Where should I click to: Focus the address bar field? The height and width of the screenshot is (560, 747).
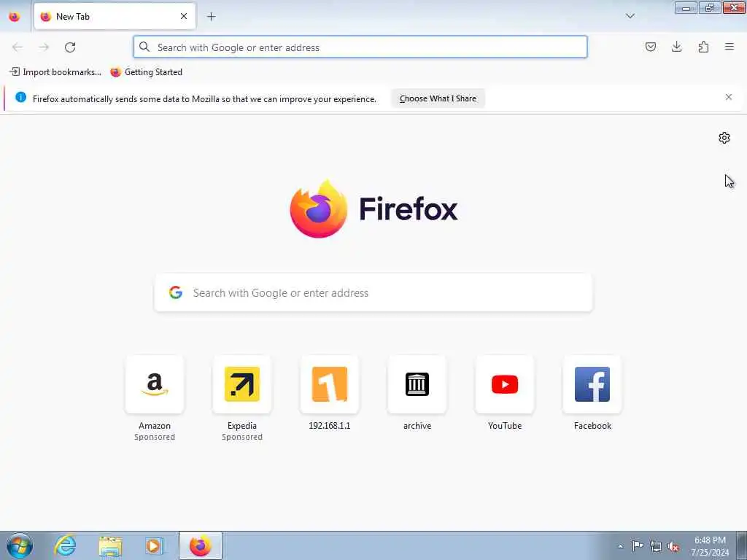tap(360, 47)
